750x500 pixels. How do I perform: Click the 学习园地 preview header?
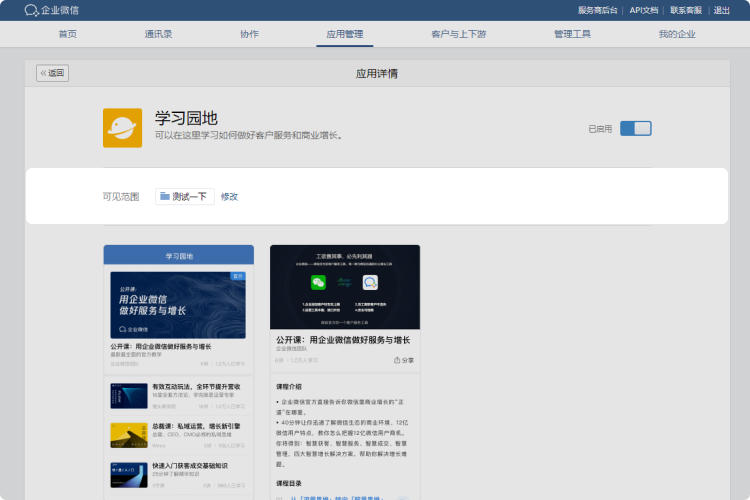(x=179, y=255)
